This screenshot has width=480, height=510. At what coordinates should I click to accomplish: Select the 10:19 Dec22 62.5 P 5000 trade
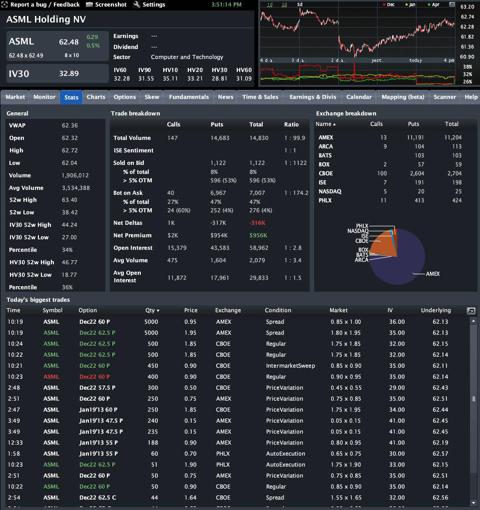[236, 333]
